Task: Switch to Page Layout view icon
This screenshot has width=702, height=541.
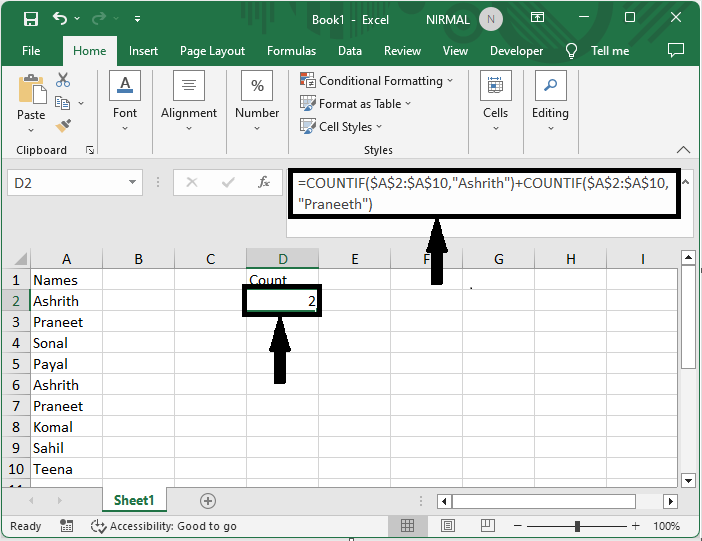Action: [x=448, y=525]
